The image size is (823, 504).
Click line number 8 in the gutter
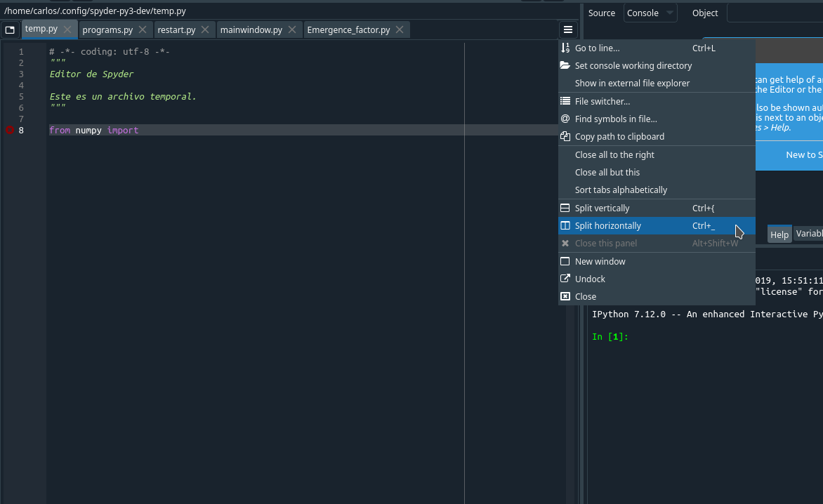21,130
